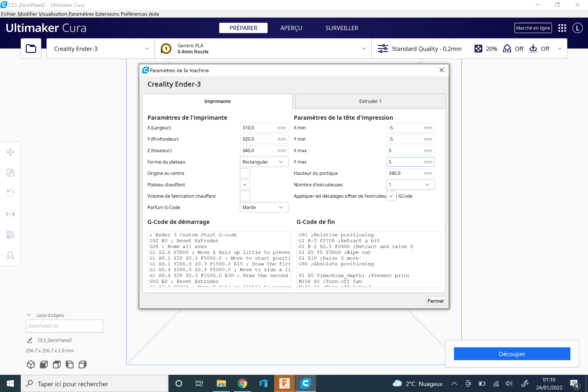Select the PRÉPARER stage
Image resolution: width=588 pixels, height=392 pixels.
pyautogui.click(x=243, y=28)
